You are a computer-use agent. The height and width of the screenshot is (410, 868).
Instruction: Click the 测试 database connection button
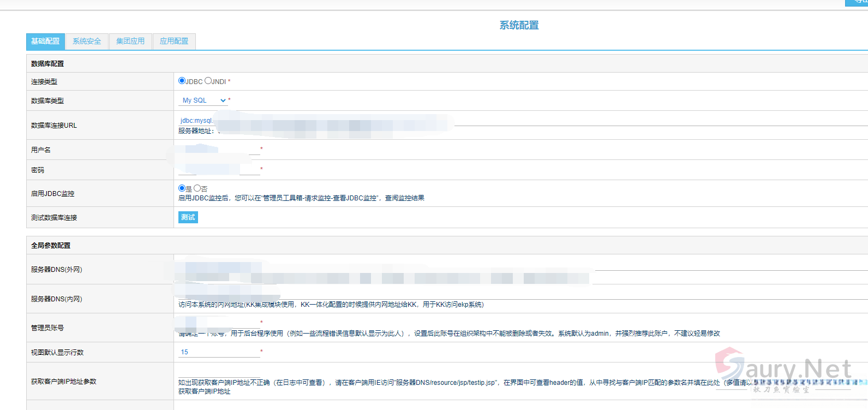[x=188, y=217]
